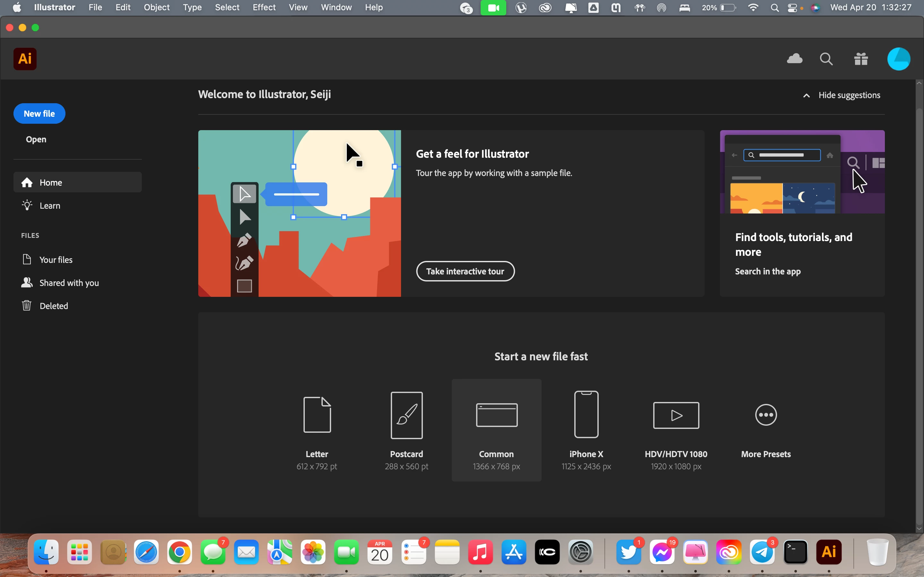This screenshot has height=577, width=924.
Task: Open the File menu
Action: point(95,7)
